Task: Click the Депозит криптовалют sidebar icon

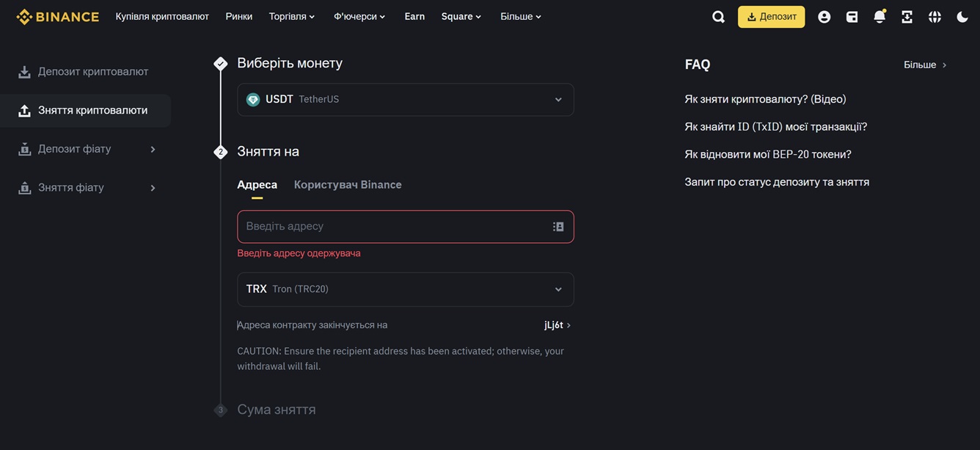Action: pyautogui.click(x=24, y=72)
